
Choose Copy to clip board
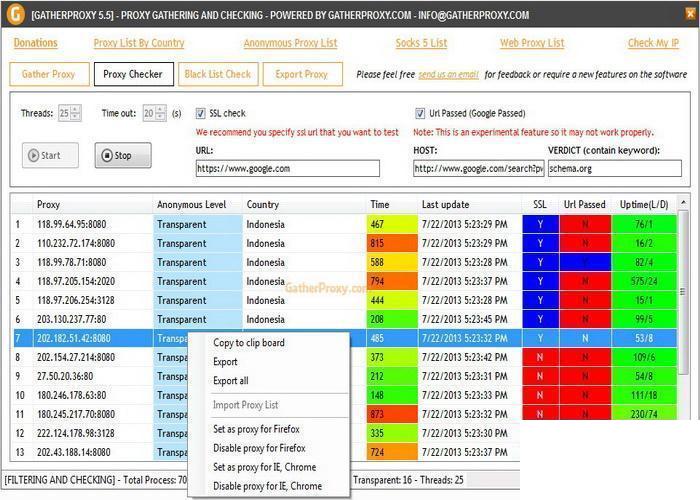[249, 343]
